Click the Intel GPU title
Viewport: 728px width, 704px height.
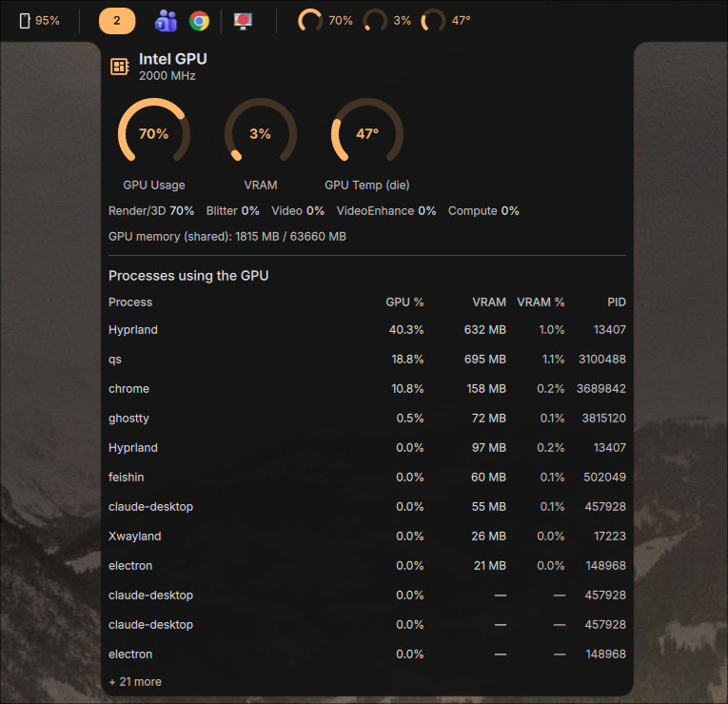click(x=173, y=59)
